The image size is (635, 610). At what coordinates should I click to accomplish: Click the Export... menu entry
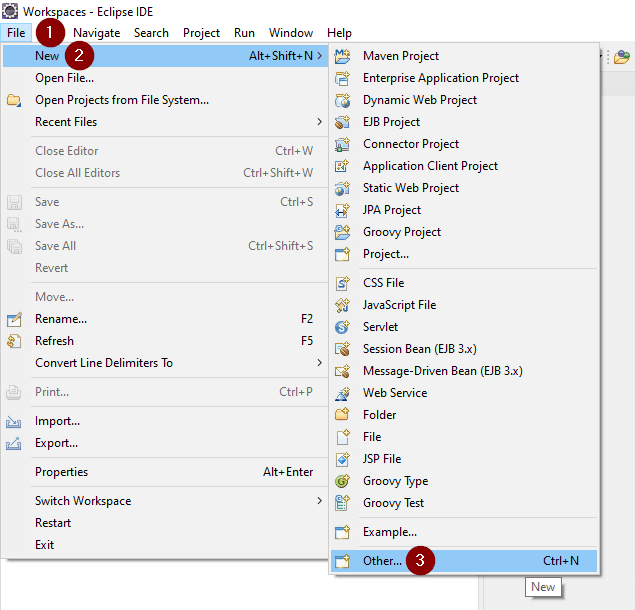click(56, 443)
